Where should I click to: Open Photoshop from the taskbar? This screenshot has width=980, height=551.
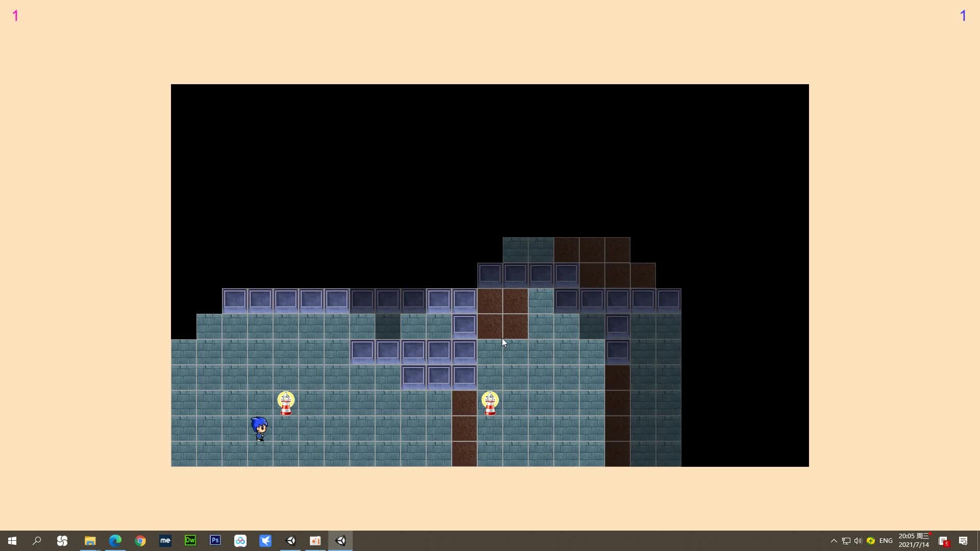tap(215, 540)
